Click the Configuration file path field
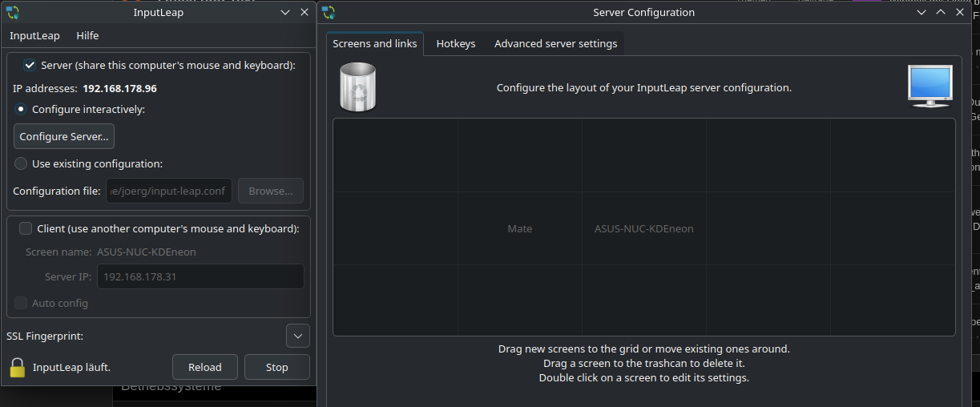 (169, 191)
